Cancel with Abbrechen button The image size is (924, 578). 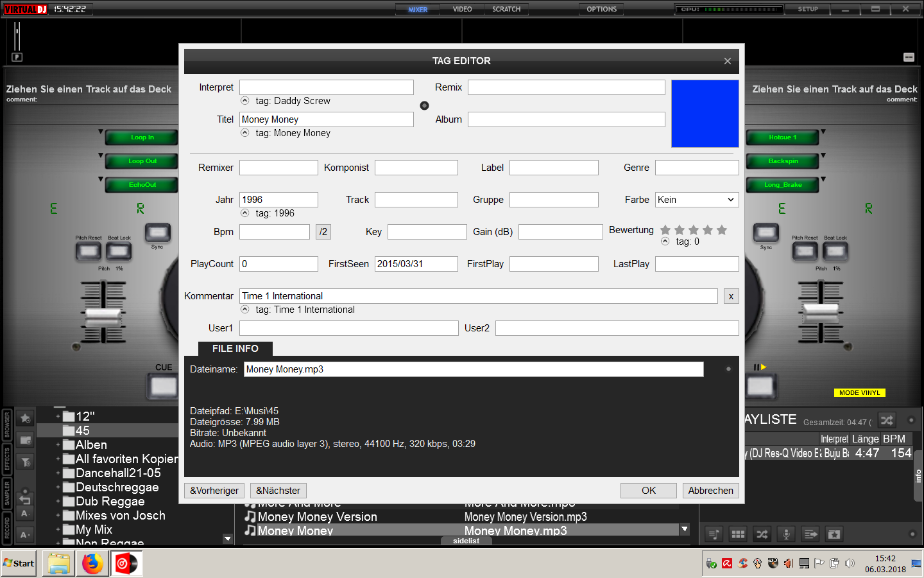(711, 491)
